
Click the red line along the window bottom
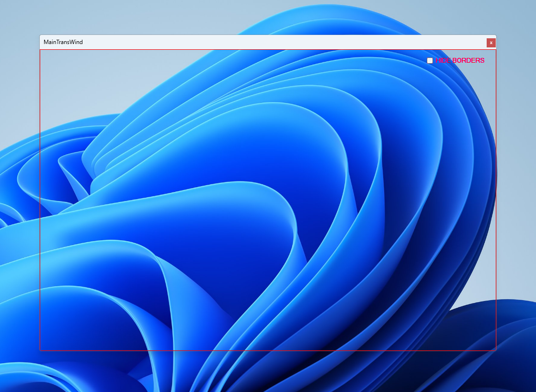(268, 351)
